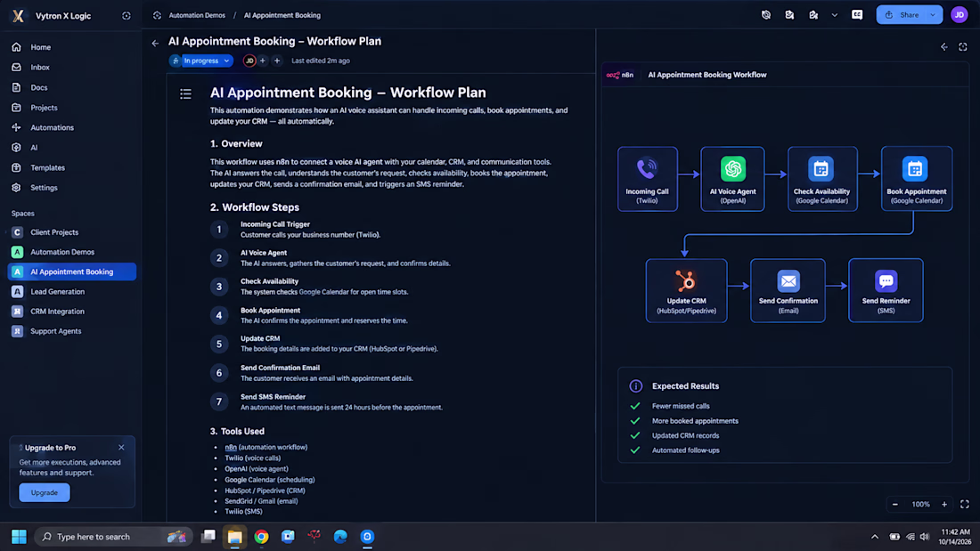Open the JD user avatar menu

click(x=960, y=15)
